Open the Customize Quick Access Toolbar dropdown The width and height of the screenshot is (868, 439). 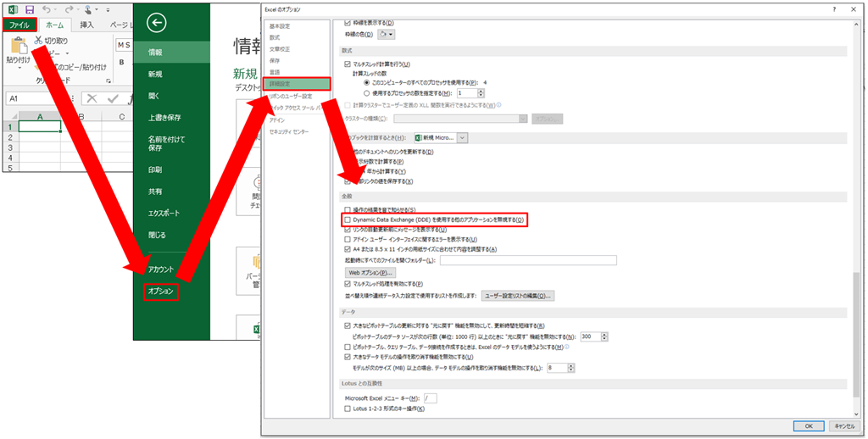pyautogui.click(x=108, y=10)
